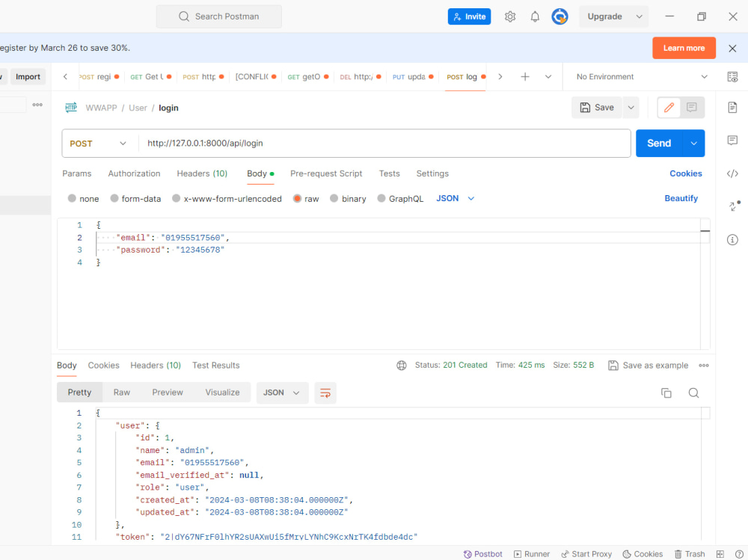Click the Beautify link
The height and width of the screenshot is (560, 748).
point(681,198)
